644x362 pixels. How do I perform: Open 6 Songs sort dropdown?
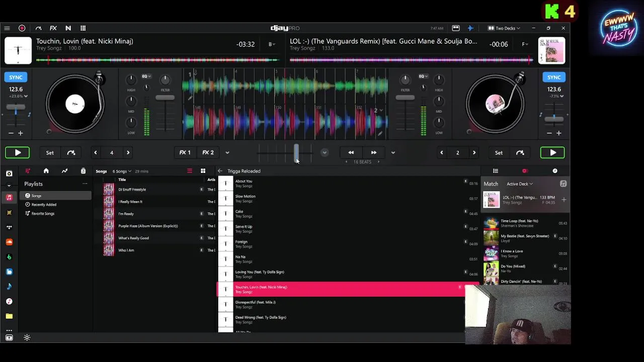122,171
